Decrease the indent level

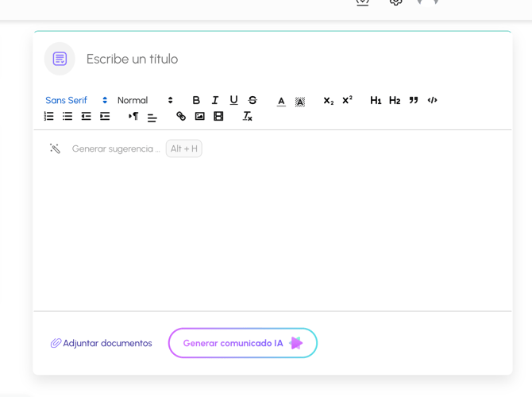87,117
